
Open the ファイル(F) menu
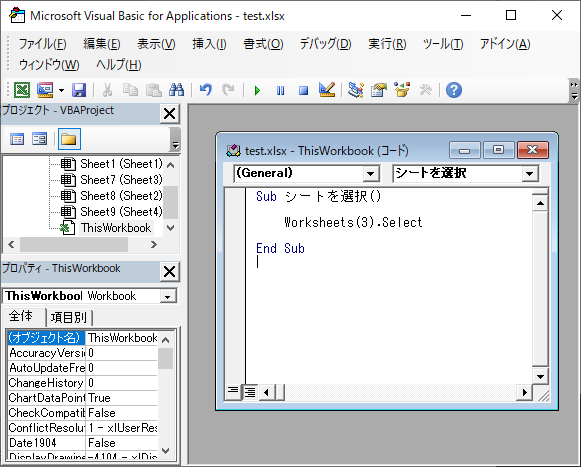pos(42,44)
